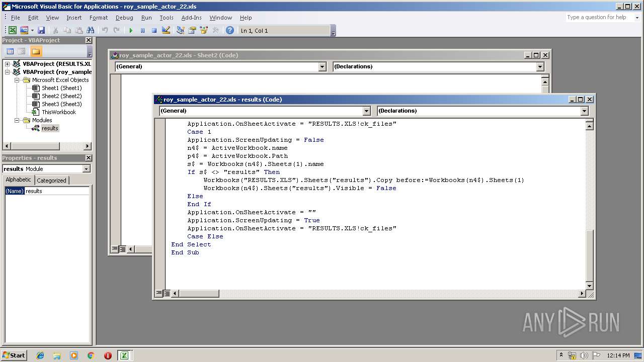Open the Object Browser toolbar icon
Image resolution: width=644 pixels, height=362 pixels.
(x=204, y=30)
